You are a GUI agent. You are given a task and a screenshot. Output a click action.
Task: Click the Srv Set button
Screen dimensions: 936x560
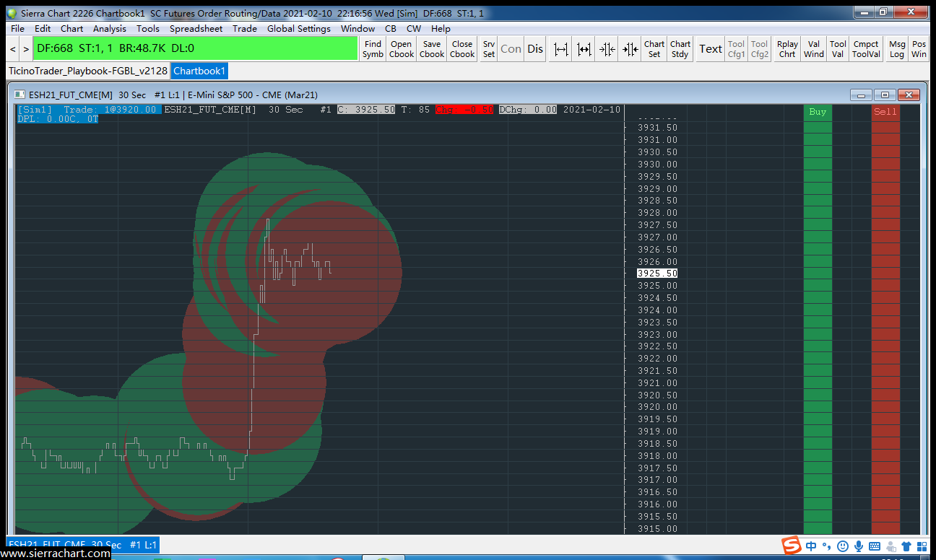point(489,49)
